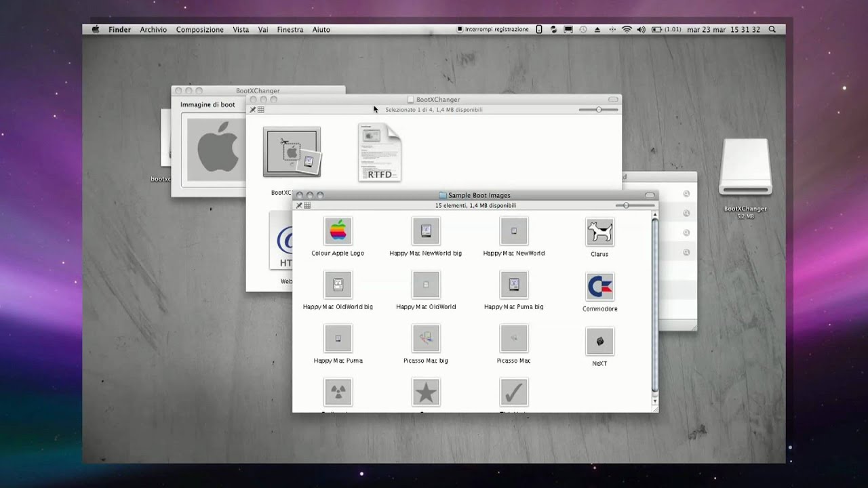This screenshot has width=868, height=488.
Task: Pick the Happy Mac OldWorld big icon
Action: (338, 285)
